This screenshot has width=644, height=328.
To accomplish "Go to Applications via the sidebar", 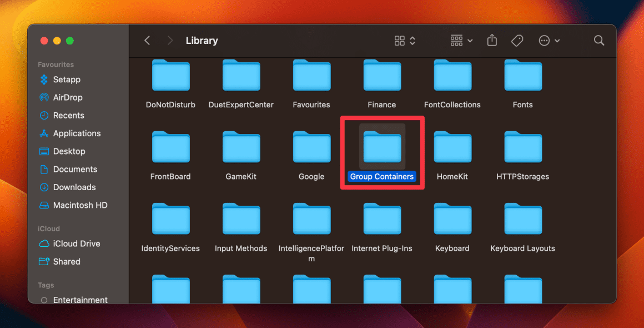I will point(76,133).
